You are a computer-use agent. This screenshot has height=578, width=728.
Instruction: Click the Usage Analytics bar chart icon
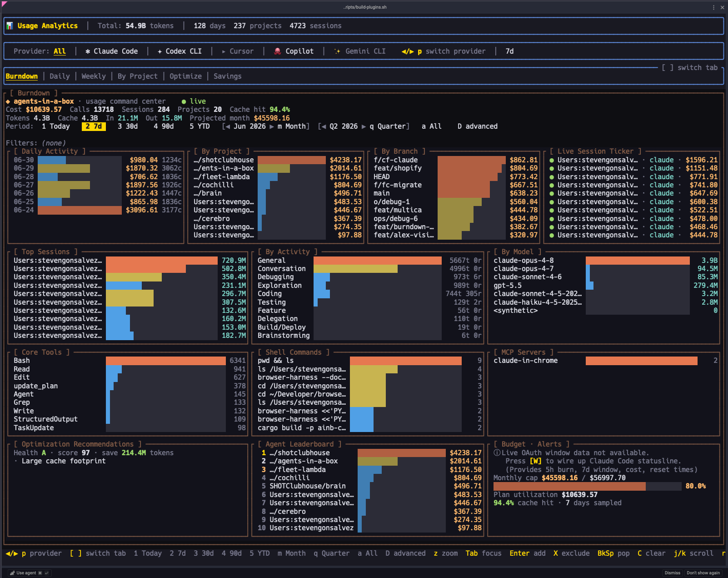tap(10, 26)
